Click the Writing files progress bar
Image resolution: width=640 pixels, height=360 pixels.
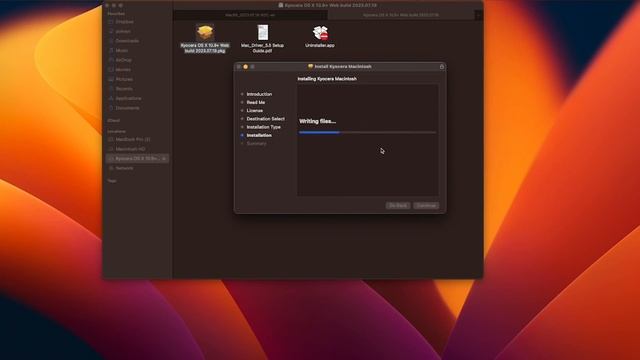(x=367, y=132)
